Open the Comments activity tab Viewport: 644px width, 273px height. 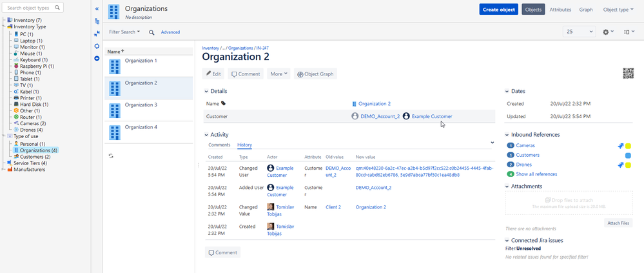tap(219, 145)
